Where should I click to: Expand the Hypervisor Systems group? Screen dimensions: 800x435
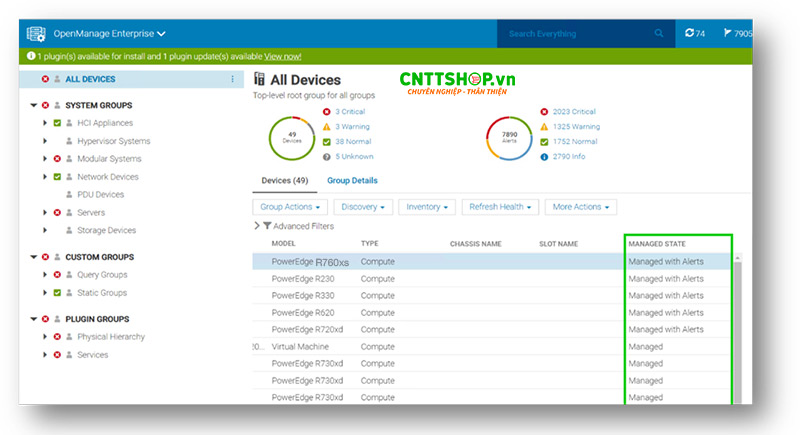tap(45, 141)
